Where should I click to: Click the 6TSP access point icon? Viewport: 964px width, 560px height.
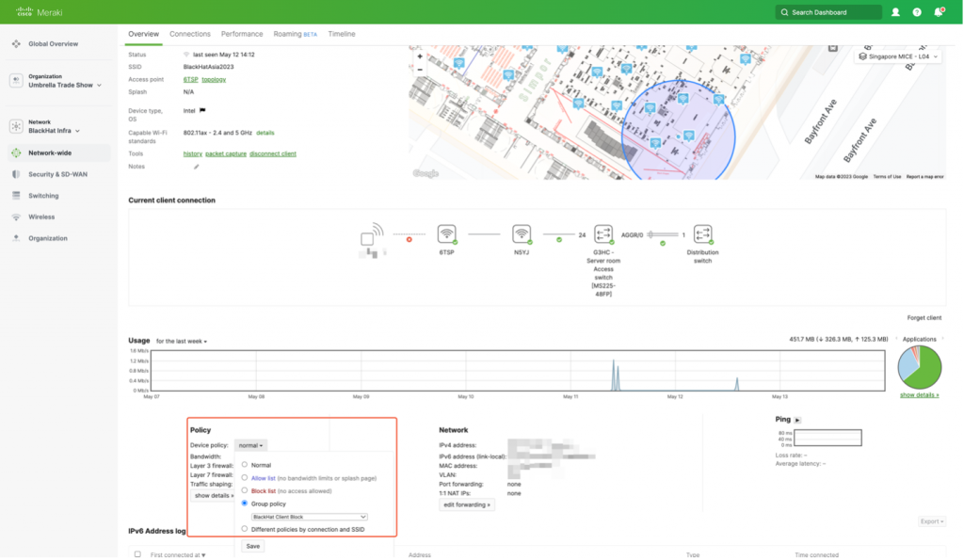pos(447,234)
